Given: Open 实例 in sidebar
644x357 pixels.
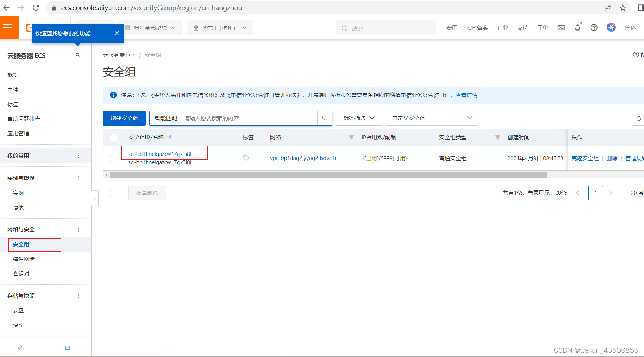Looking at the screenshot, I should point(18,193).
